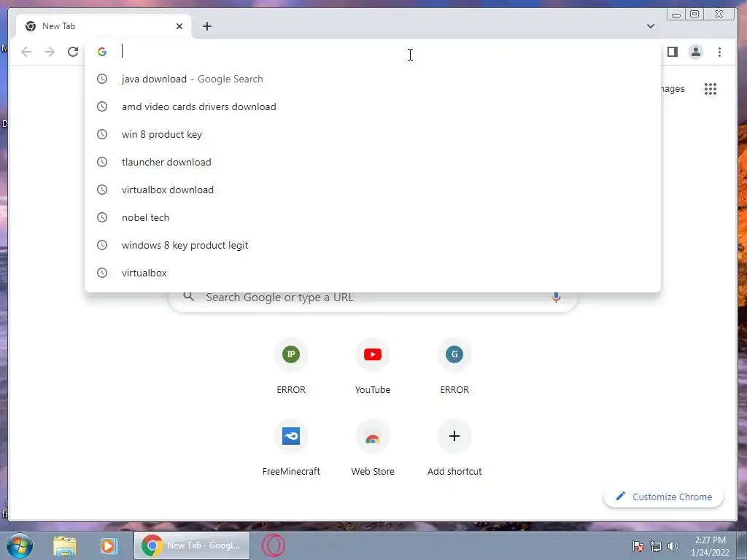Click voice search microphone icon
Viewport: 747px width, 560px height.
(555, 297)
